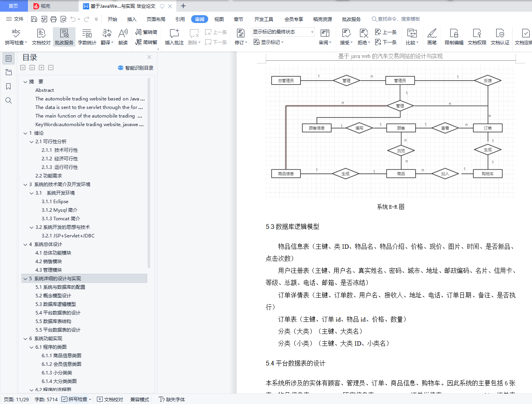Insert a comment with 插入批注
Screen dimensions: 532x404
click(174, 37)
